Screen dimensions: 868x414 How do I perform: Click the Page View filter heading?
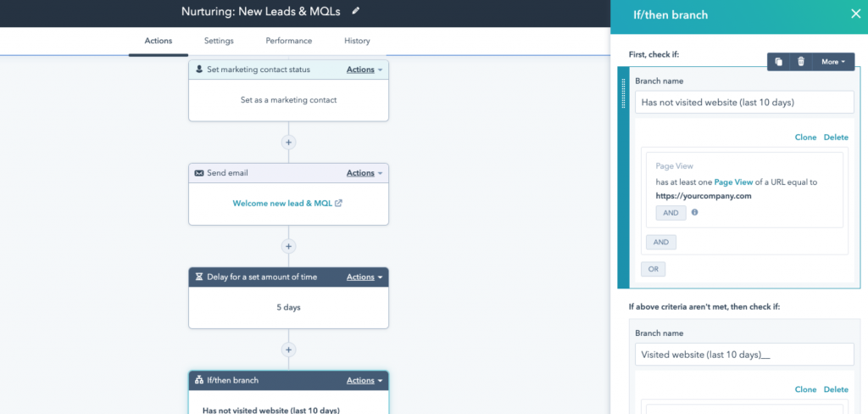pos(674,166)
